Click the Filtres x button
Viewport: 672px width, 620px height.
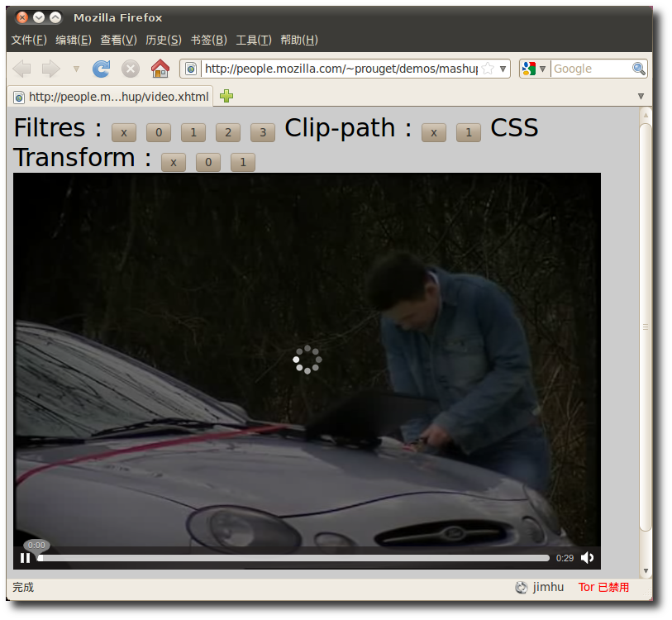point(124,132)
